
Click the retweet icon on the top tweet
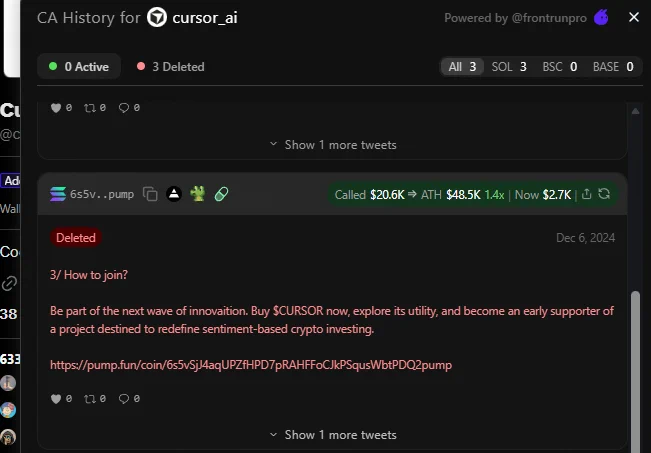click(90, 108)
